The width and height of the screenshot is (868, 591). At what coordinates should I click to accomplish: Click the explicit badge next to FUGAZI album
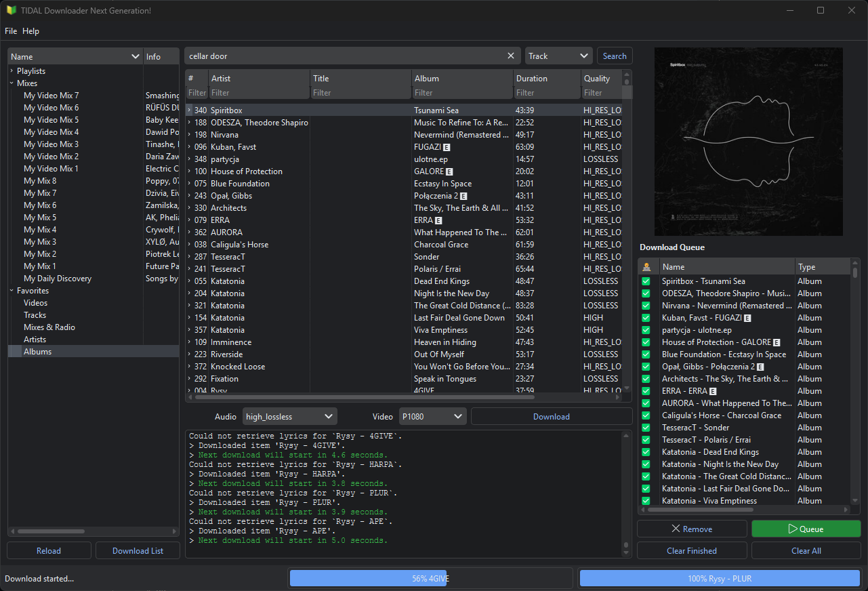click(447, 147)
